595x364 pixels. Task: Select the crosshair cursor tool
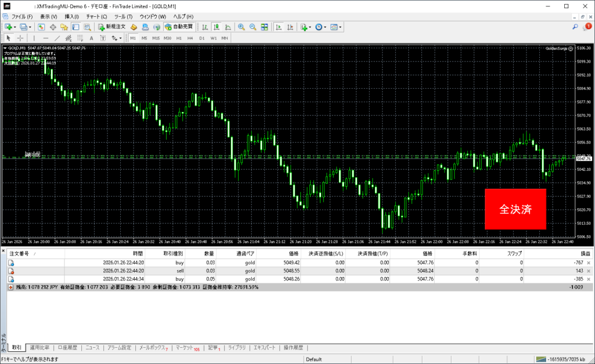[x=20, y=38]
